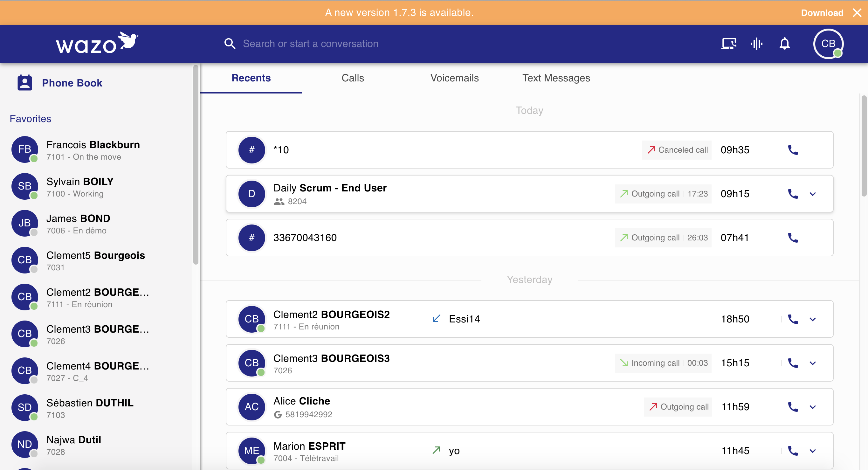
Task: Click the Outgoing call 17:23 label
Action: (663, 194)
